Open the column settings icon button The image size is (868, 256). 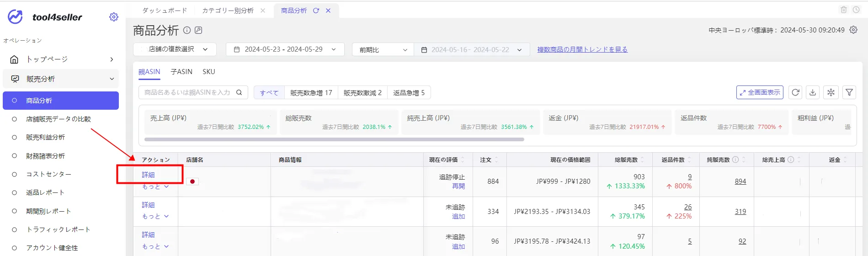tap(831, 92)
